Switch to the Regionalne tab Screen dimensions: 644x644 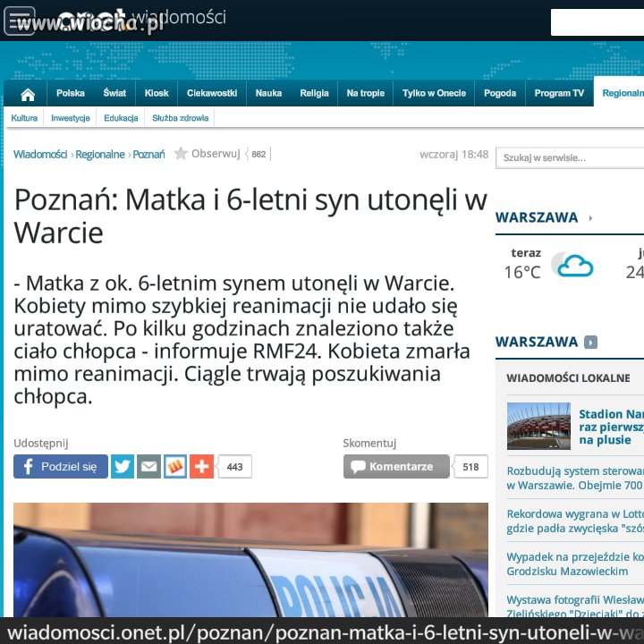pos(621,93)
